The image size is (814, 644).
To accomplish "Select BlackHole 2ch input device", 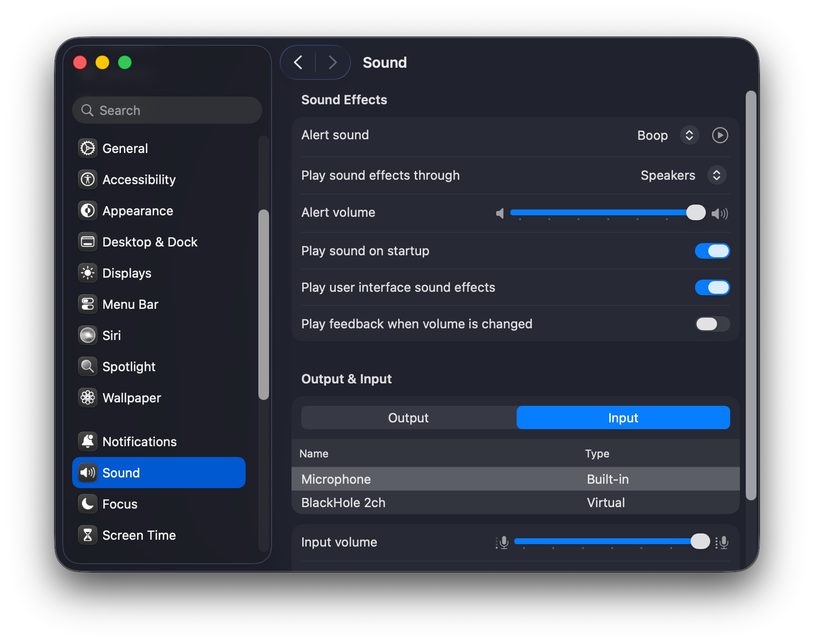I will click(516, 502).
